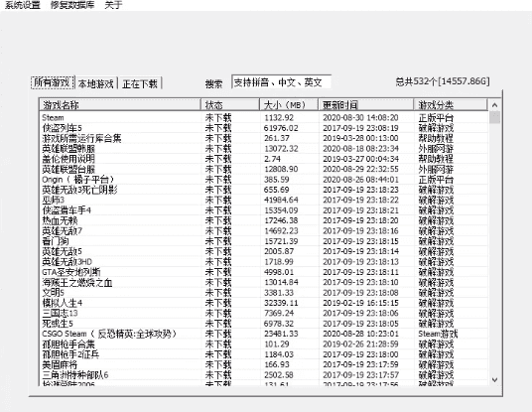Switch to the 正在下载 tab
The height and width of the screenshot is (412, 532).
(x=140, y=83)
